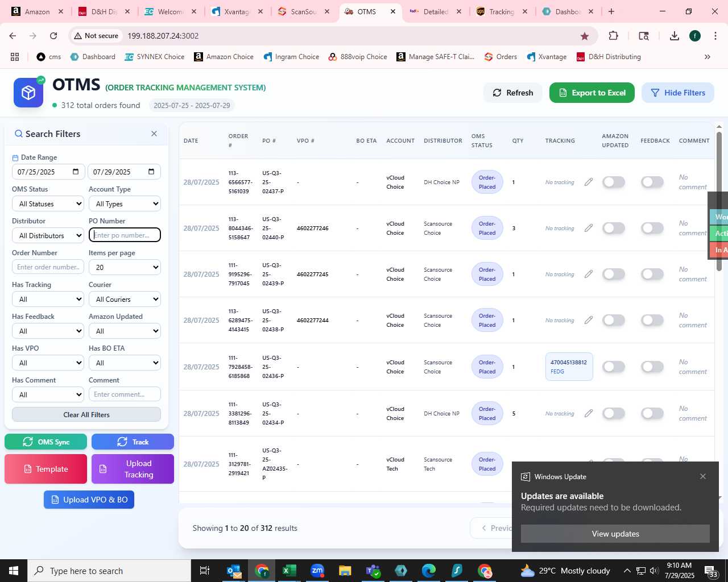This screenshot has width=728, height=582.
Task: Toggle Feedback for PO US-Q3-25-02440-P
Action: (652, 228)
